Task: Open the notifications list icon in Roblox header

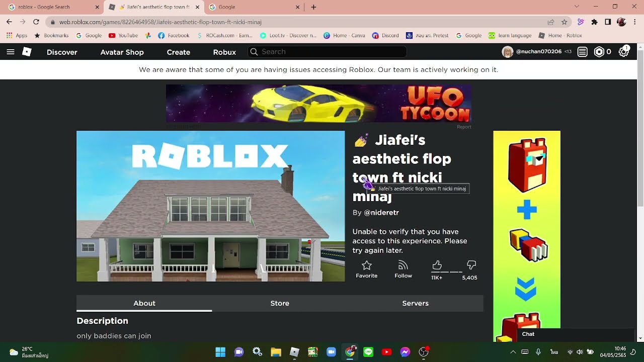Action: click(x=582, y=52)
